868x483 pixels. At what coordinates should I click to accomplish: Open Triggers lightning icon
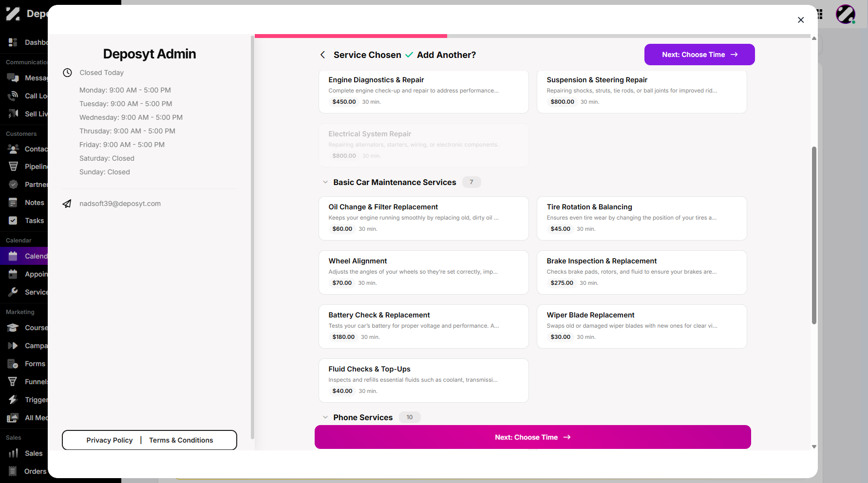point(13,400)
